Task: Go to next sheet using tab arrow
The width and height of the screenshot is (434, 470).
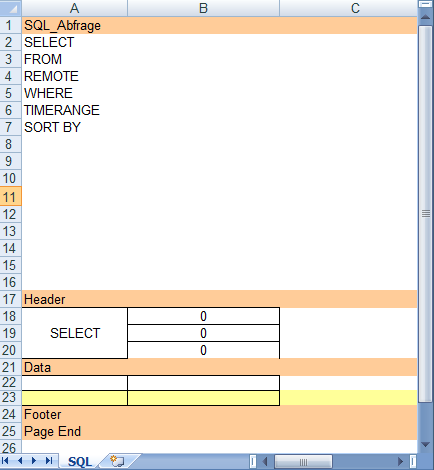Action: pyautogui.click(x=34, y=461)
